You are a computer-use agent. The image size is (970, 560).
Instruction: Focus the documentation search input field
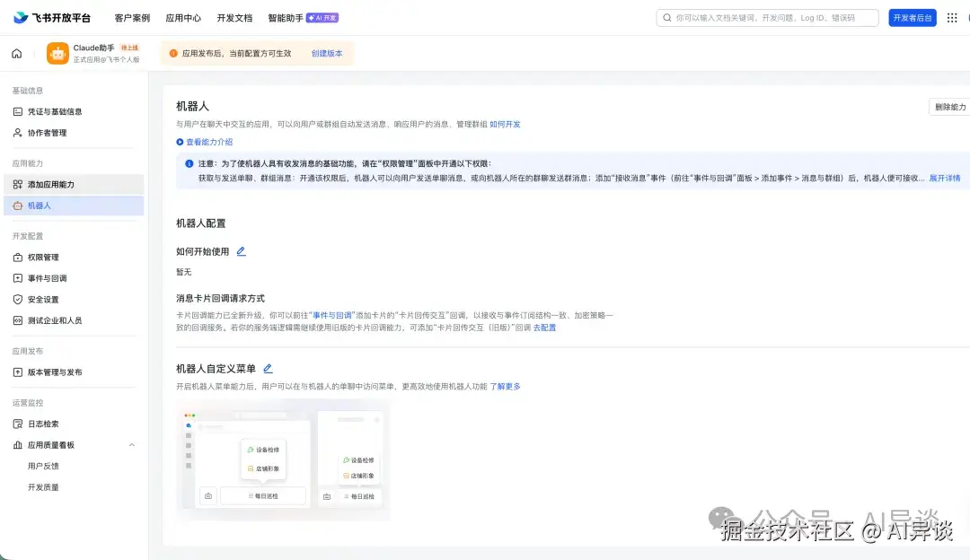[767, 18]
